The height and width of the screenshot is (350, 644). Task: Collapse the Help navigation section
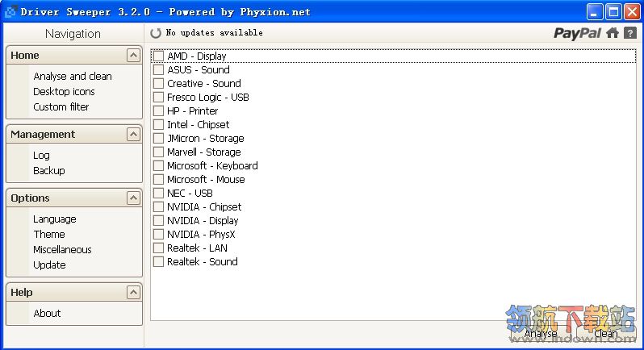pyautogui.click(x=133, y=292)
